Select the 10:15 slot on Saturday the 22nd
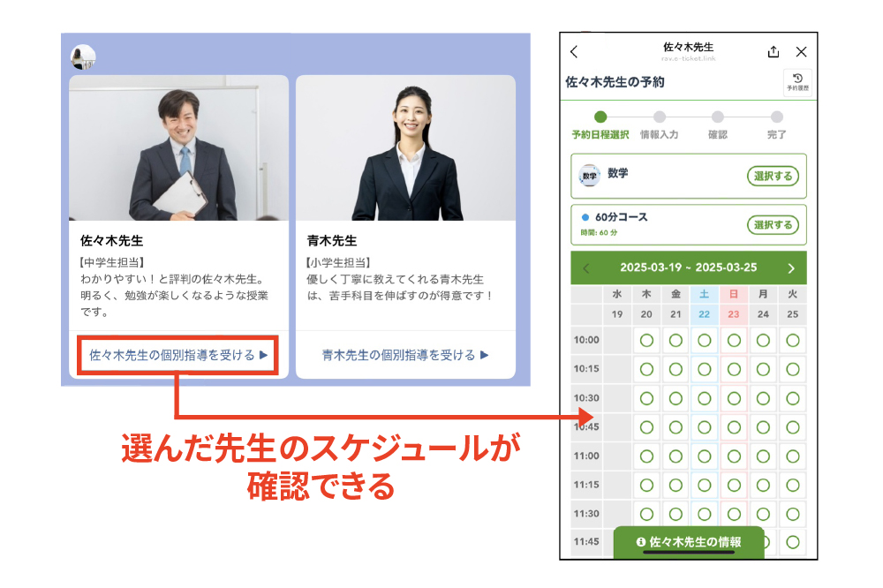This screenshot has height=588, width=883. pos(704,369)
